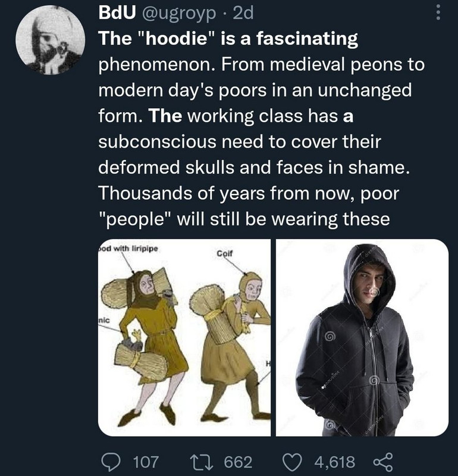Click the hooded man's face in the photo
Image resolution: width=458 pixels, height=476 pixels.
371,282
